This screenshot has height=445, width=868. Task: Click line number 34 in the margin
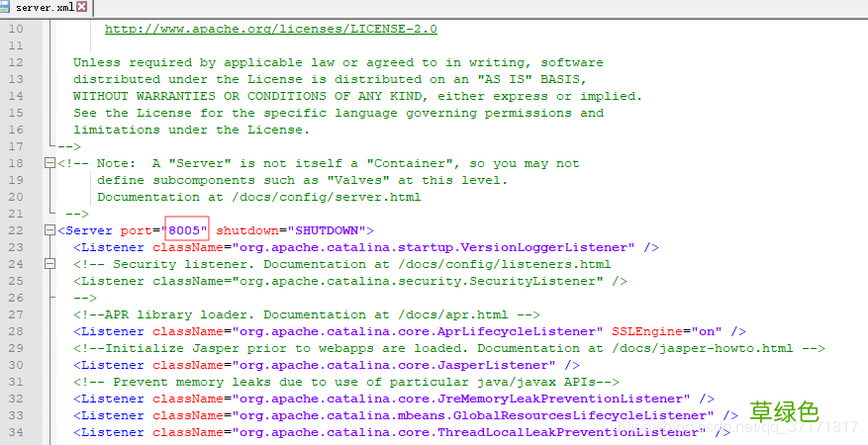pyautogui.click(x=16, y=432)
